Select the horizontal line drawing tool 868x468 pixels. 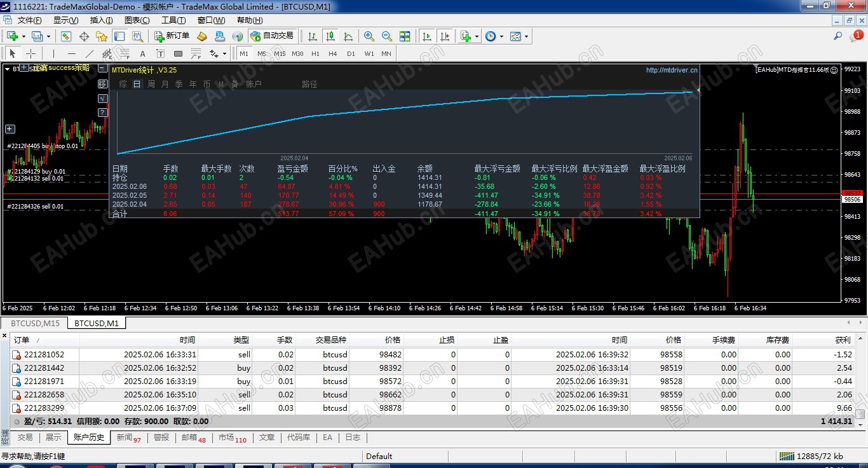pyautogui.click(x=71, y=54)
